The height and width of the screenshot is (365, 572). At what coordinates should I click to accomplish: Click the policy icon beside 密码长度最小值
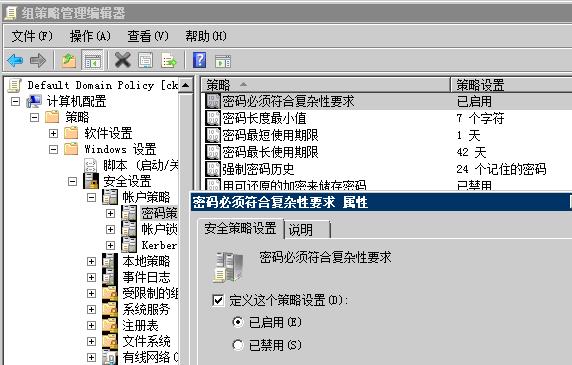click(x=213, y=118)
